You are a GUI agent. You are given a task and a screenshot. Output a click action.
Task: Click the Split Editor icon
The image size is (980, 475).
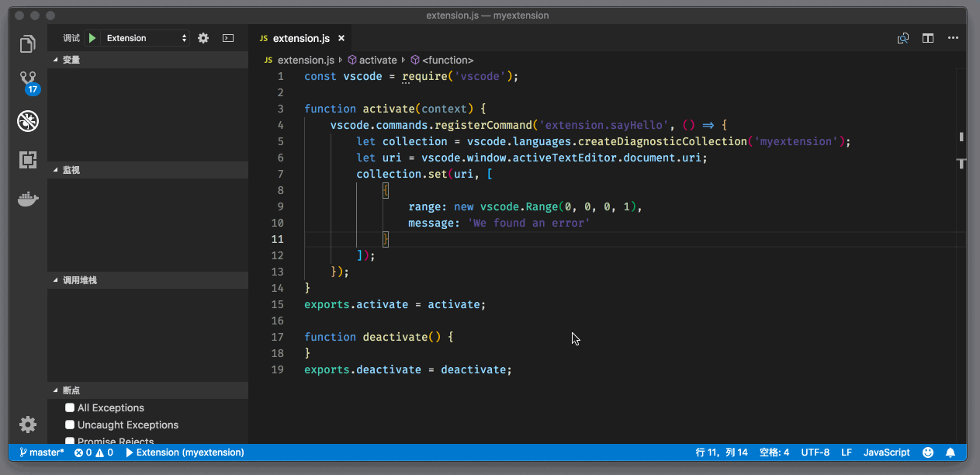click(x=927, y=38)
